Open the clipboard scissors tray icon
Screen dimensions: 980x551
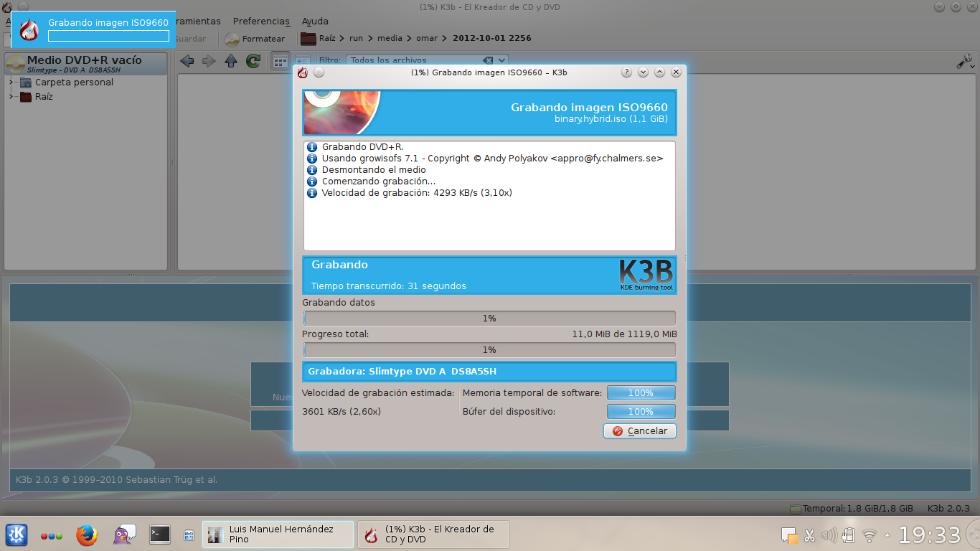coord(809,535)
